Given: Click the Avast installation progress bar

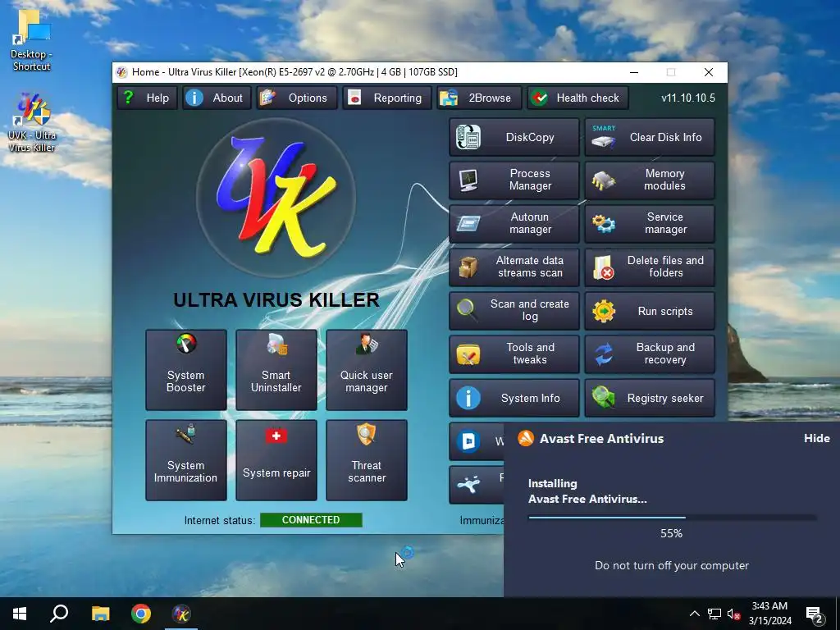Looking at the screenshot, I should 672,518.
